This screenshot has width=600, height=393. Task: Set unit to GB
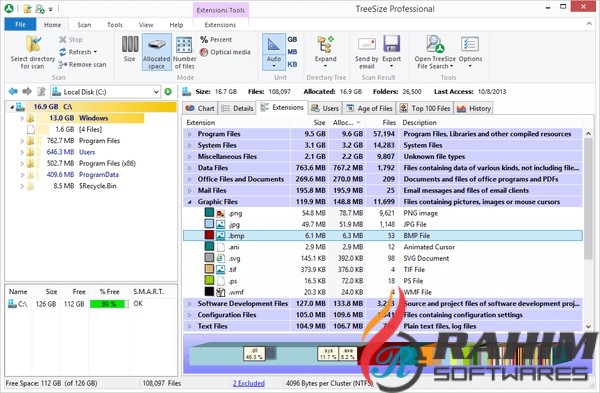coord(292,39)
